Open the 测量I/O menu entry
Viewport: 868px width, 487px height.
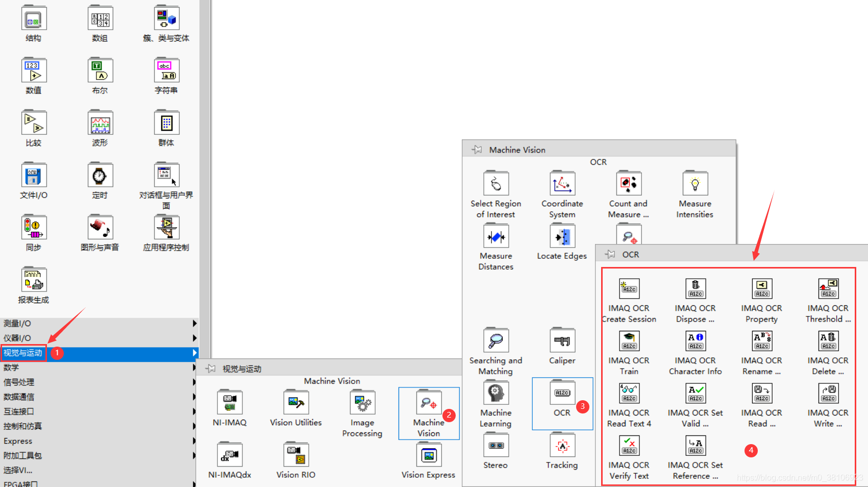[x=17, y=323]
